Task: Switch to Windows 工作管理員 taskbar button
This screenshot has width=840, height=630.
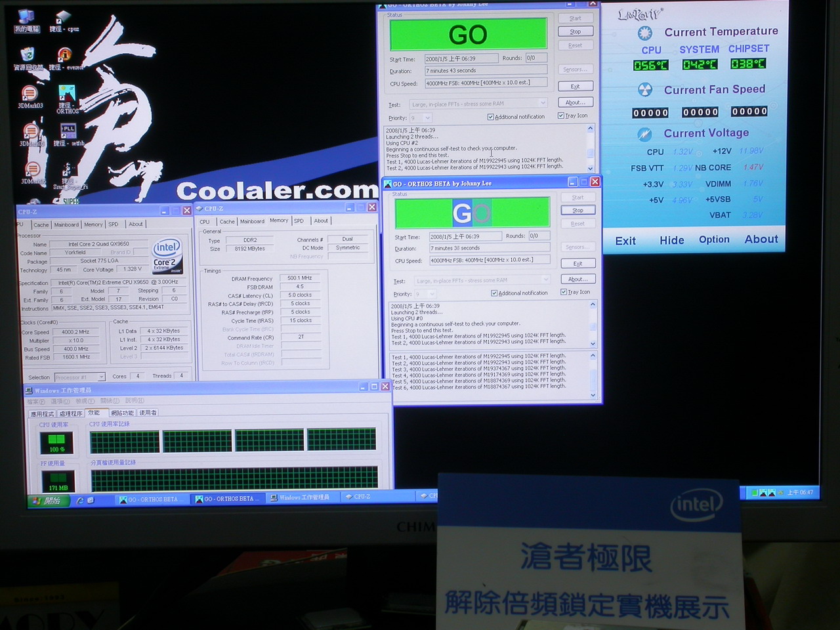Action: pyautogui.click(x=303, y=497)
